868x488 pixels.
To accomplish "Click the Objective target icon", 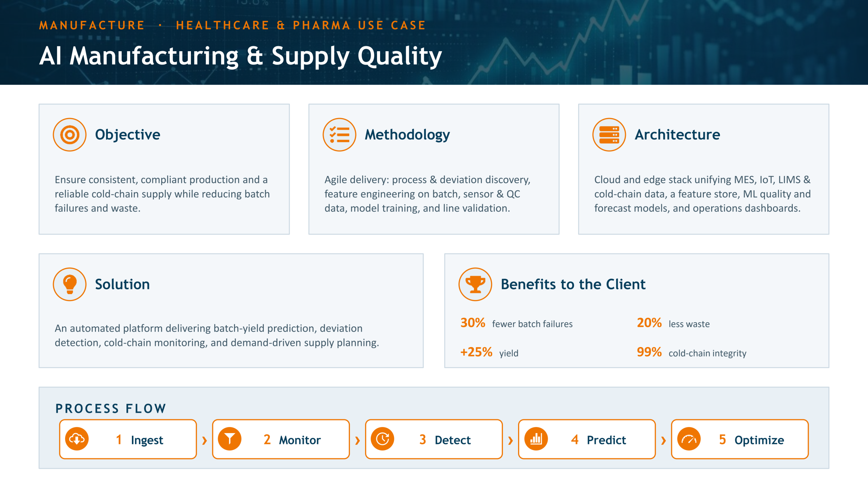I will 70,135.
